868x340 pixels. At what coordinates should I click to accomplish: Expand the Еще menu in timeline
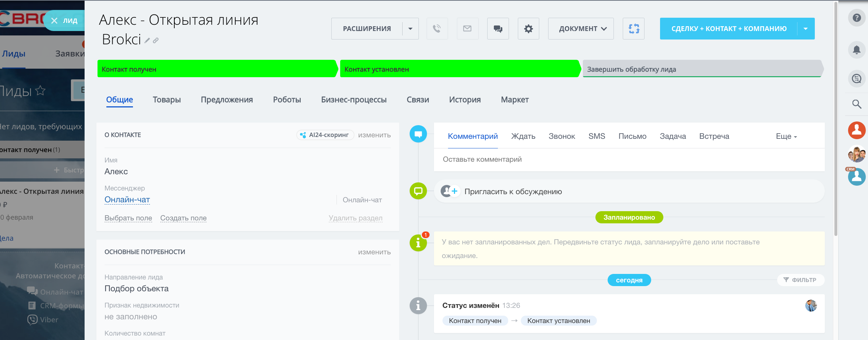(786, 137)
